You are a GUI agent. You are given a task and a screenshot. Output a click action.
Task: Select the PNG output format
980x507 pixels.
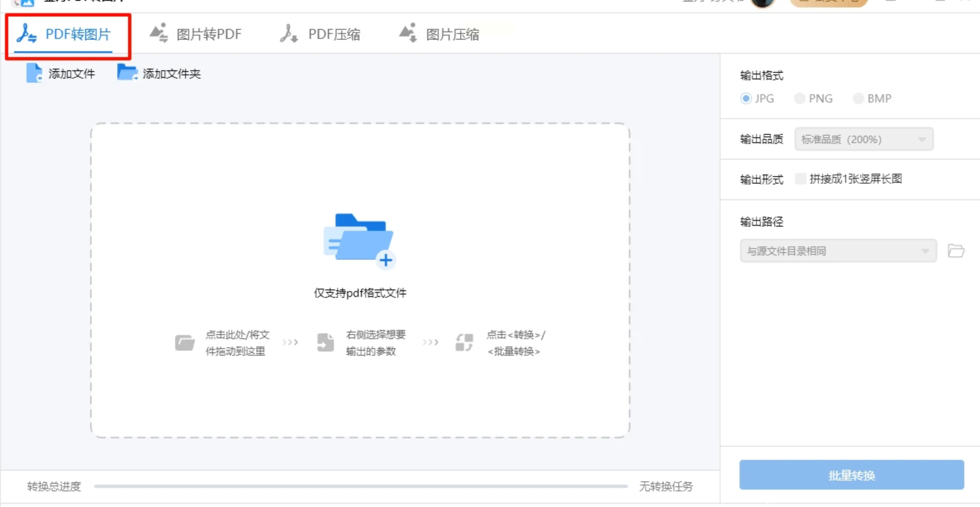click(x=799, y=98)
